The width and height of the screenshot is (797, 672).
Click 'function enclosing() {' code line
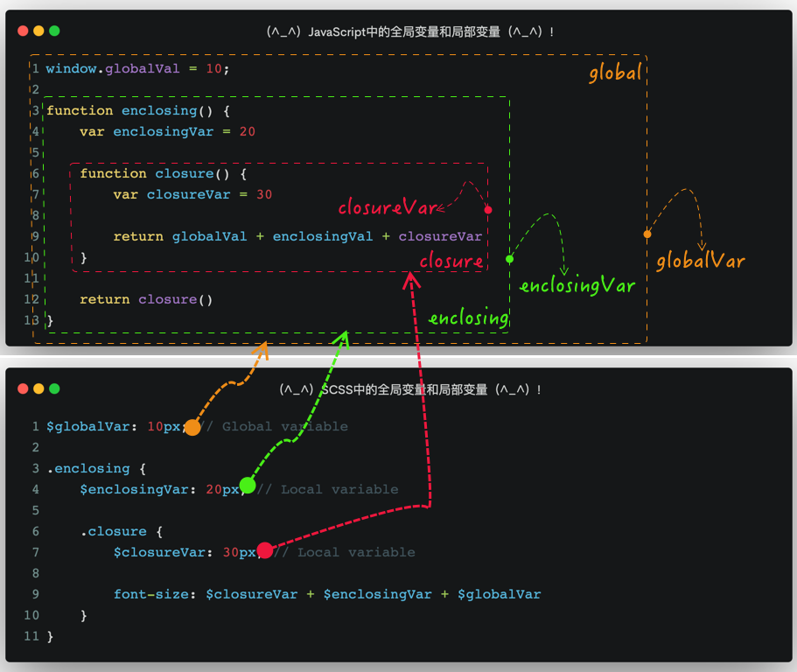tap(138, 111)
